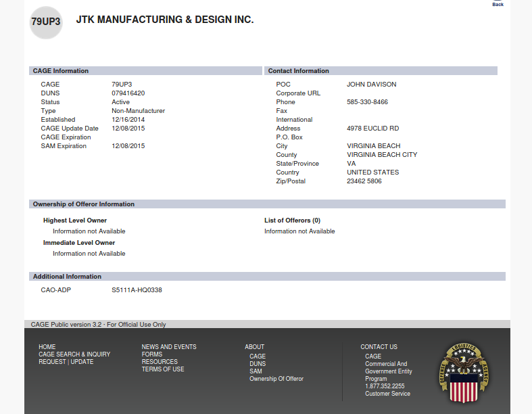Click the Immediate Level Owner label
Image resolution: width=532 pixels, height=414 pixels.
point(79,243)
